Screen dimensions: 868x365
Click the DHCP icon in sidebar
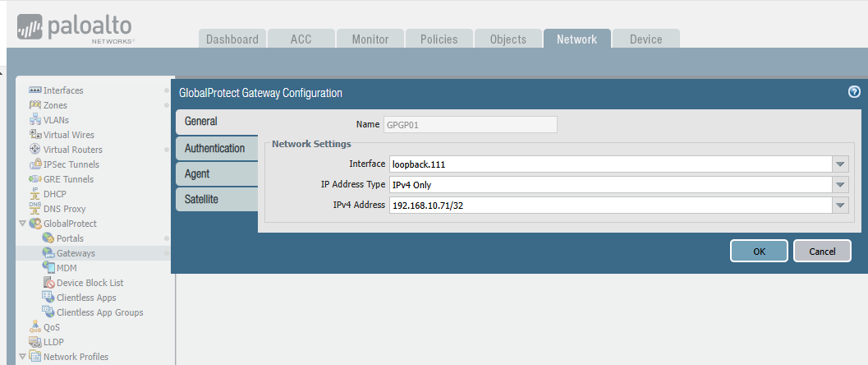(x=34, y=194)
